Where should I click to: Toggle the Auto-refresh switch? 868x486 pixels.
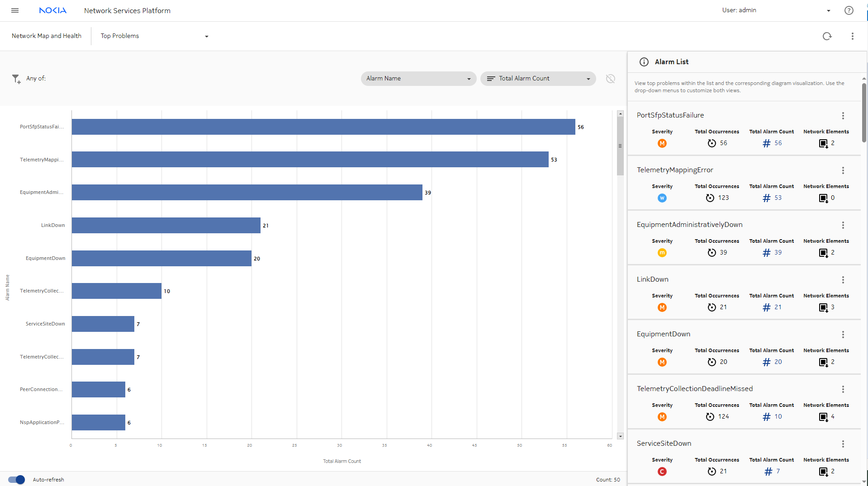tap(17, 480)
